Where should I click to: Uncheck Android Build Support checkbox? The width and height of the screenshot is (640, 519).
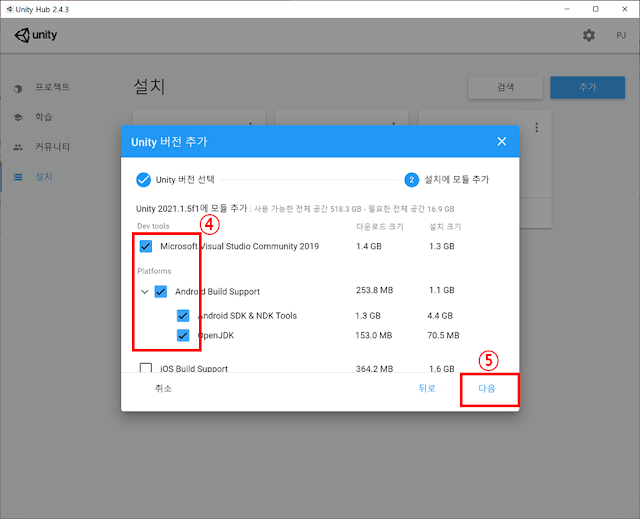161,292
